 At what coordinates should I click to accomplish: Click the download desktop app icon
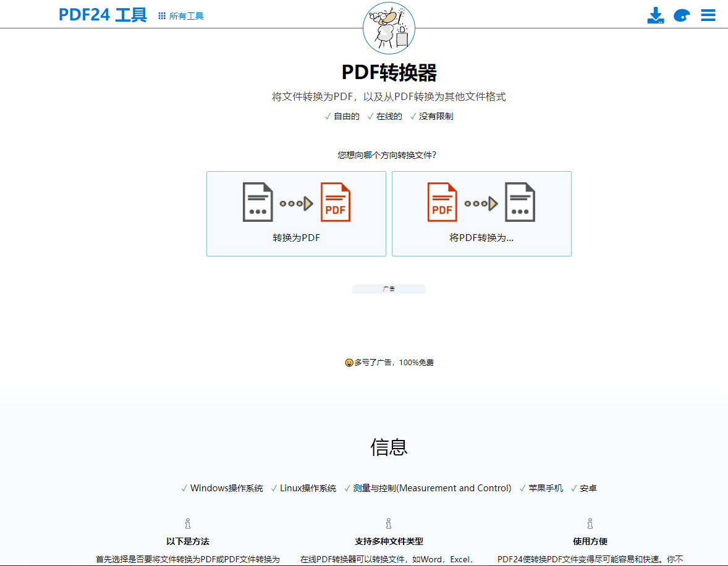656,15
